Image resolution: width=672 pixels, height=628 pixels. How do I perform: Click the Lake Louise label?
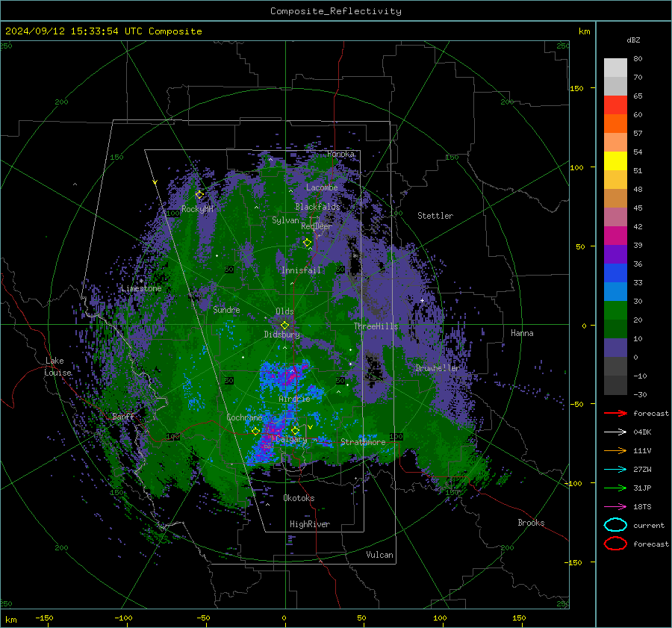[57, 367]
